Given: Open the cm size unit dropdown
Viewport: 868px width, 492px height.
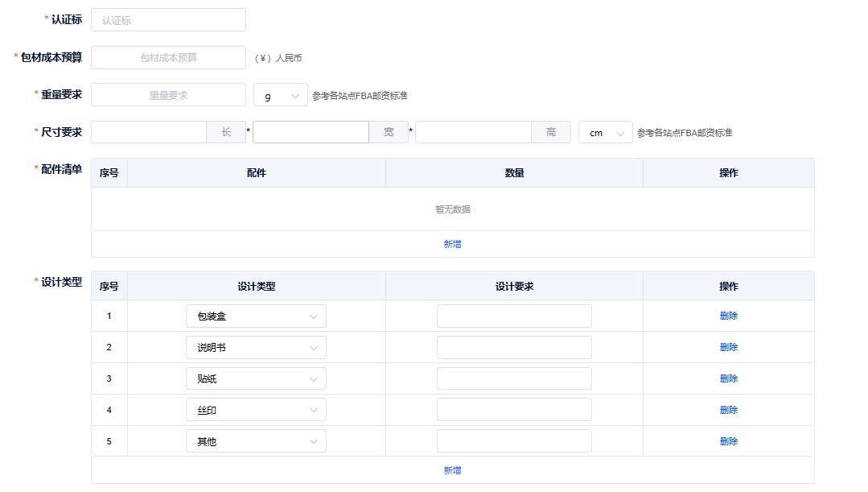Looking at the screenshot, I should pos(605,133).
